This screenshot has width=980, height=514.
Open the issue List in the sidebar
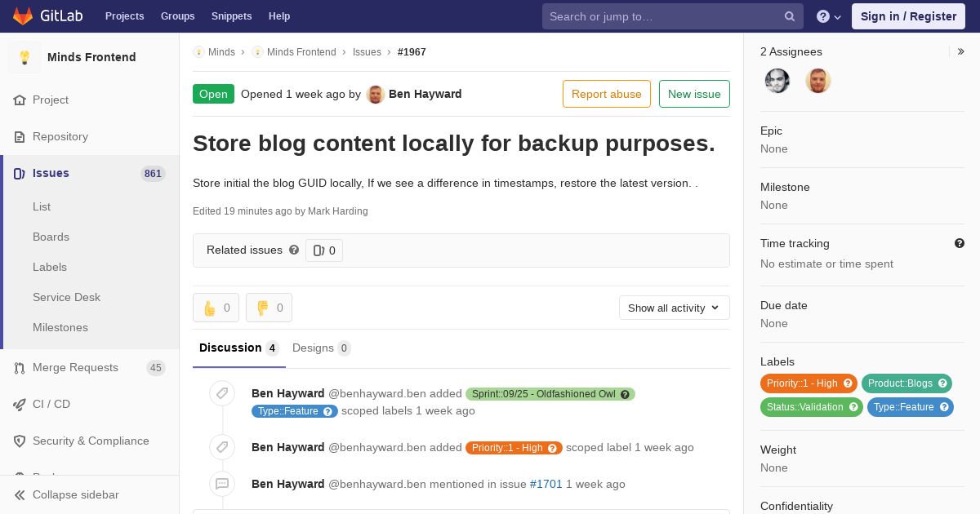tap(42, 206)
